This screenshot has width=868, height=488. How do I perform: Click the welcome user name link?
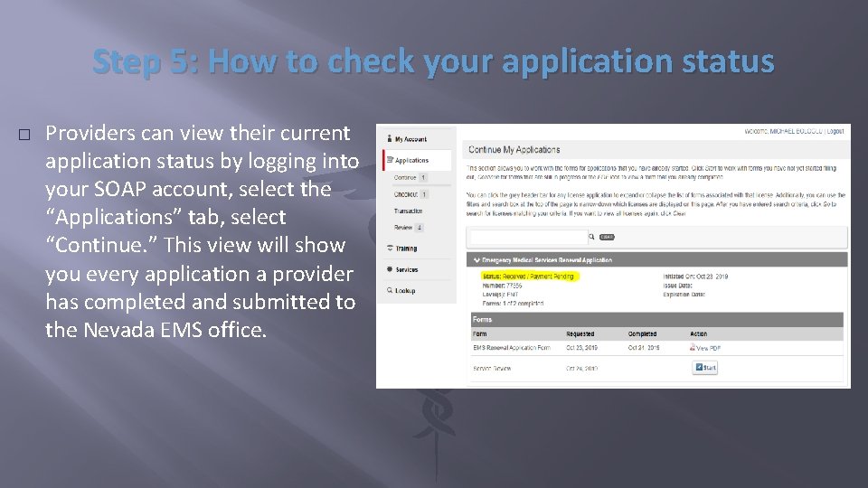point(796,131)
